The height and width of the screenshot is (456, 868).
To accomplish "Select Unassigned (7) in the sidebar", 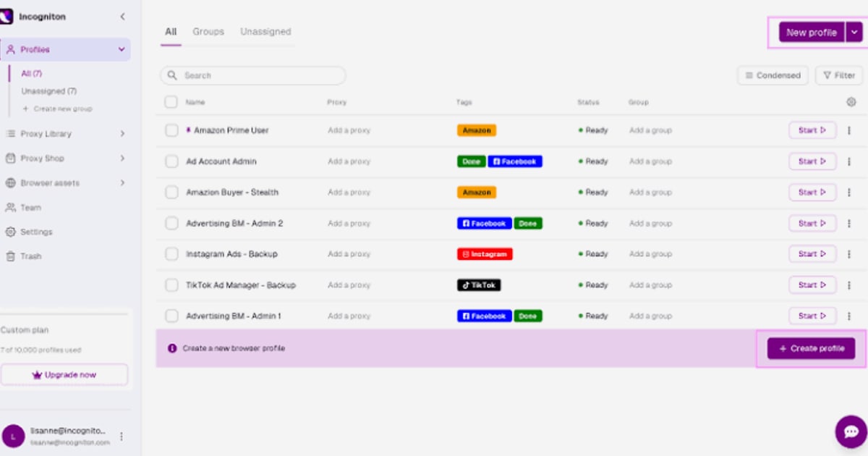I will (x=49, y=91).
